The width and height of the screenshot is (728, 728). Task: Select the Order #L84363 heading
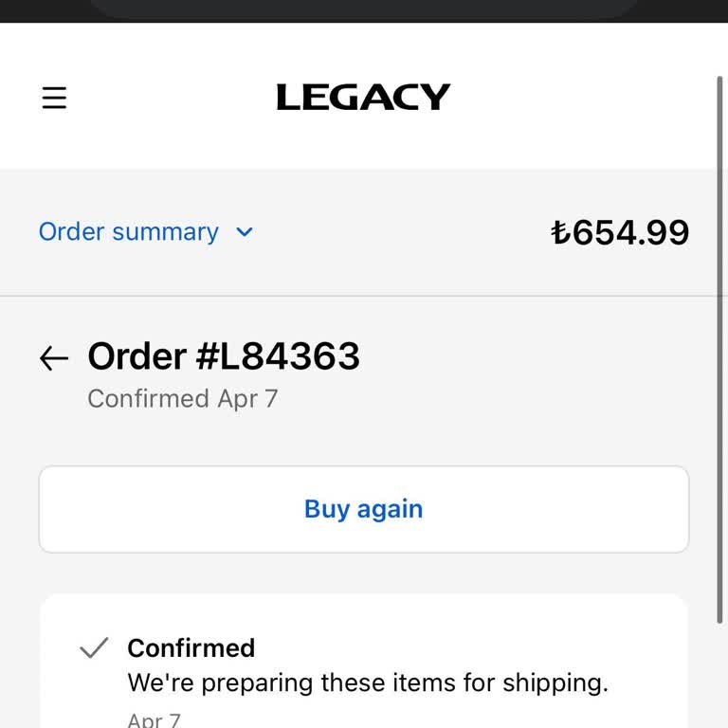click(224, 356)
